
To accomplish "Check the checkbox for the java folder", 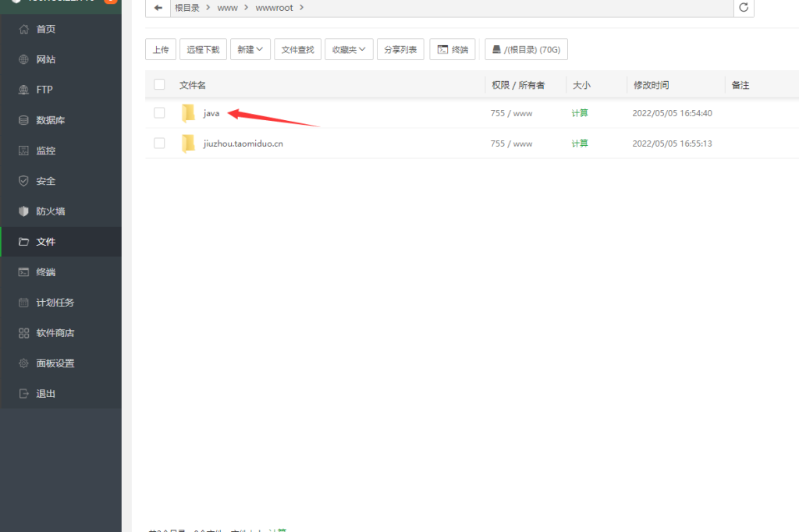I will [159, 112].
